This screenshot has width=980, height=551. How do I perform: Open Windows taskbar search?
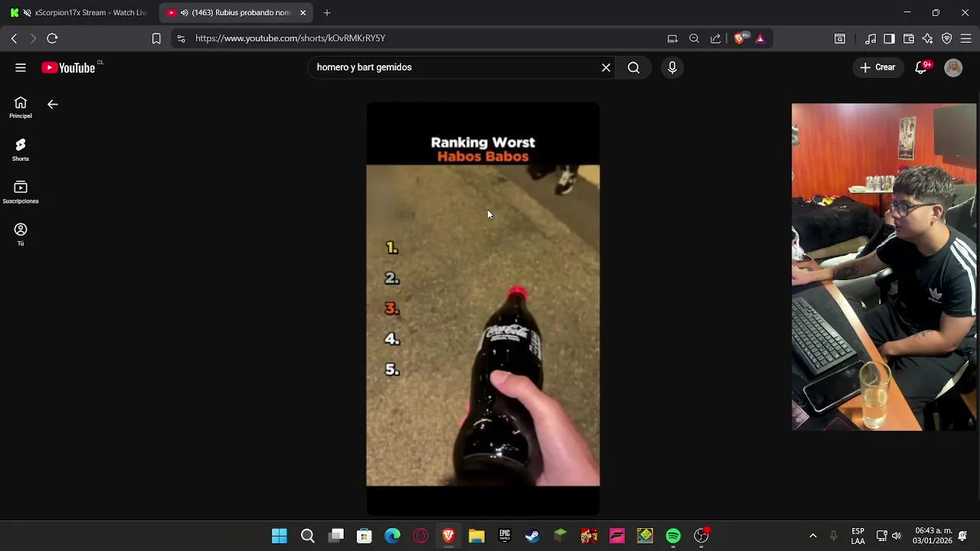pos(308,536)
